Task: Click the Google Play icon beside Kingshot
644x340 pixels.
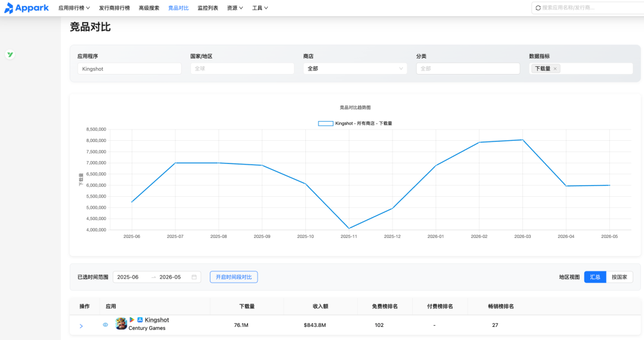Action: [132, 320]
